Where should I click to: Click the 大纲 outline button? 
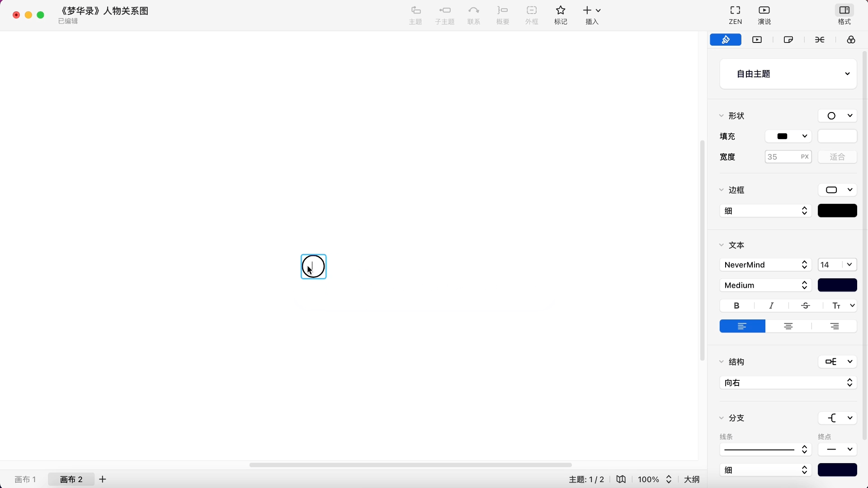coord(692,479)
